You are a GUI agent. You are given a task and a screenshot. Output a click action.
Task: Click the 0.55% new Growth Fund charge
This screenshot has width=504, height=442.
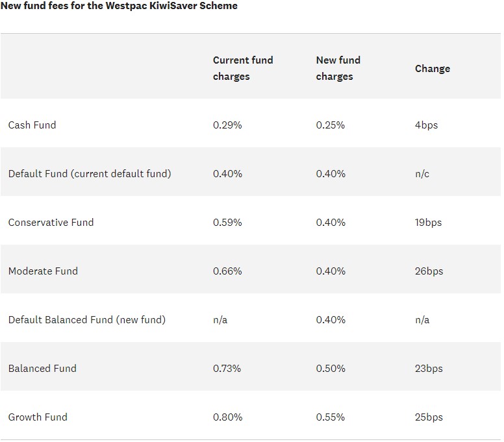coord(331,417)
